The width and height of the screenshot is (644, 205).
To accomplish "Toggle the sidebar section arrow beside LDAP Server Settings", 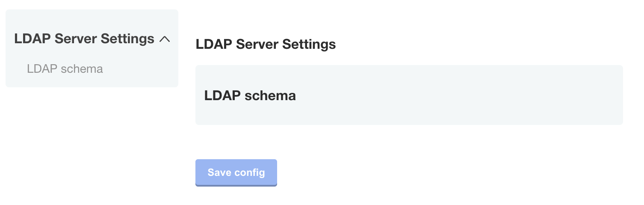I will tap(165, 39).
